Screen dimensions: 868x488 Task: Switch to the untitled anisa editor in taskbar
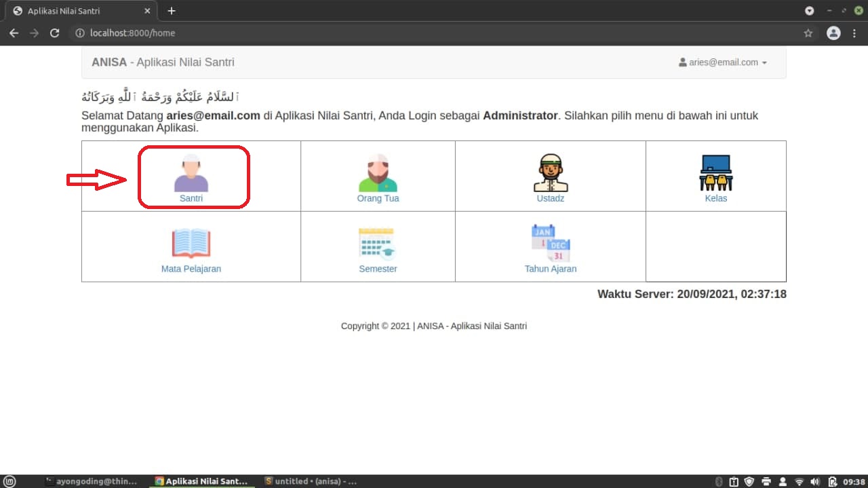[311, 481]
